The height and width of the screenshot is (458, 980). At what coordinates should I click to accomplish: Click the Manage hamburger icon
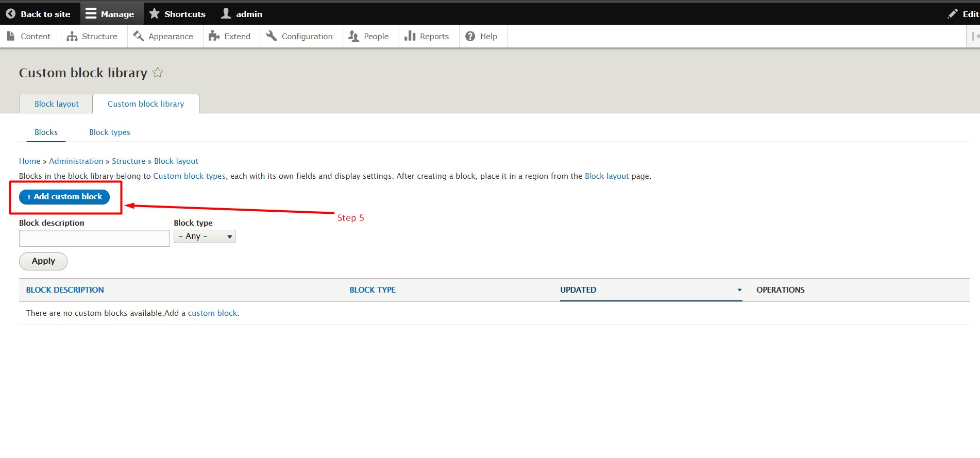click(91, 13)
